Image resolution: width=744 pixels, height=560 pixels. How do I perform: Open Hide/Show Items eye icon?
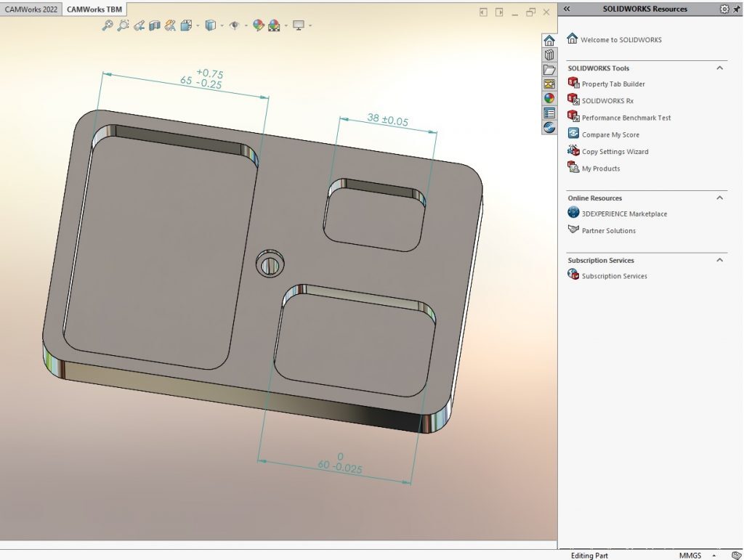tap(235, 24)
